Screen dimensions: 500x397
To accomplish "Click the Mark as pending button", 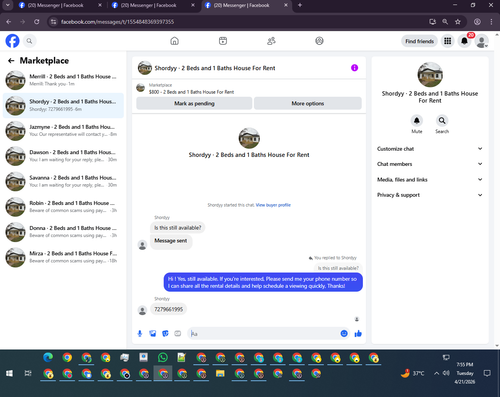I will (x=194, y=103).
